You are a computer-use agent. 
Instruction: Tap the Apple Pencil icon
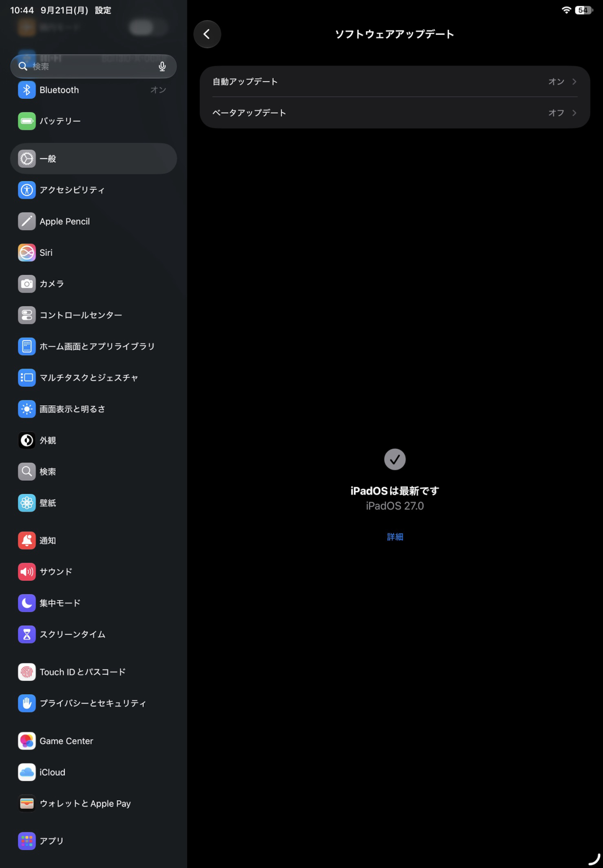[x=27, y=221]
